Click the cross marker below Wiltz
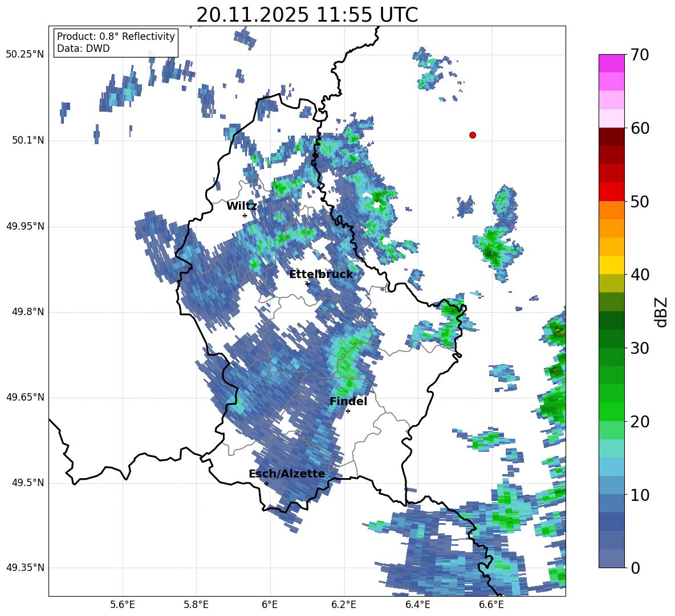This screenshot has height=616, width=675. click(x=245, y=215)
